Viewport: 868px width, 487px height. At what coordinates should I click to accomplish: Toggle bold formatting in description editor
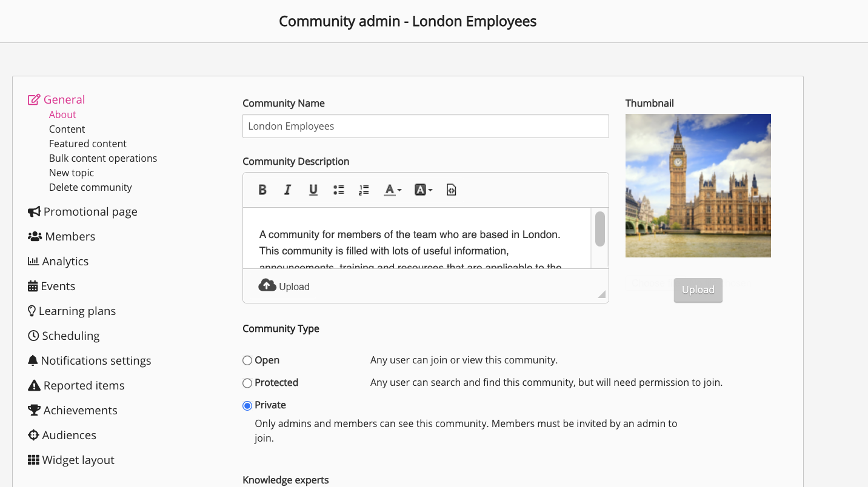[x=262, y=190]
